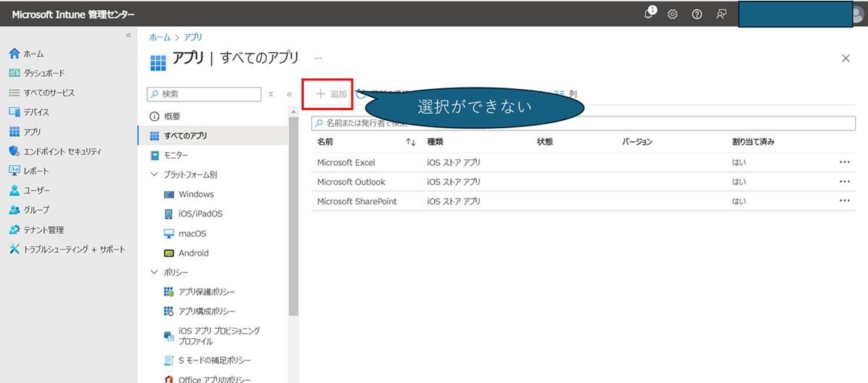Screen dimensions: 868x383
Task: Collapse the プラットフォーム別 section
Action: click(154, 174)
